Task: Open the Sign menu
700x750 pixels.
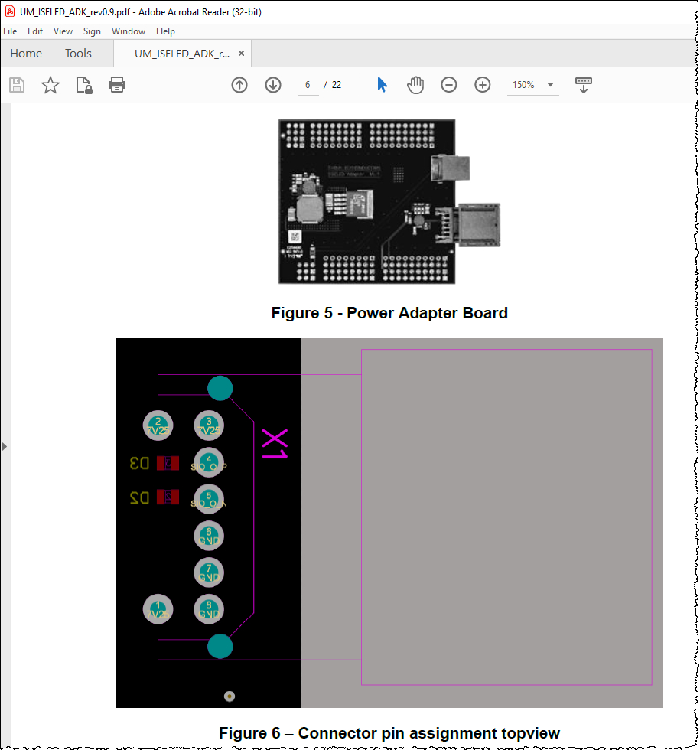Action: tap(92, 31)
